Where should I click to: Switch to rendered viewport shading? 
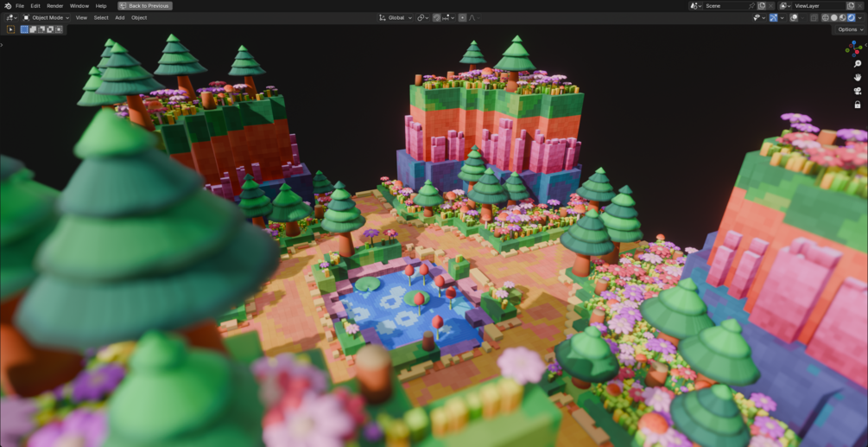click(x=851, y=18)
